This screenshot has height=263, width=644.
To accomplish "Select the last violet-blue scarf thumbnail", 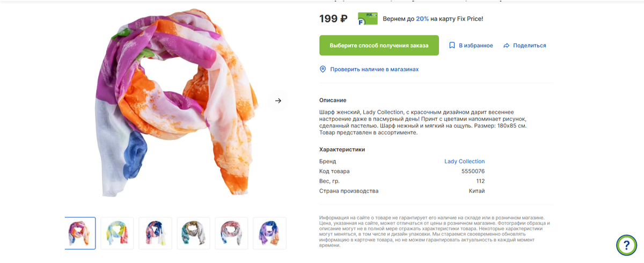I will (x=269, y=233).
